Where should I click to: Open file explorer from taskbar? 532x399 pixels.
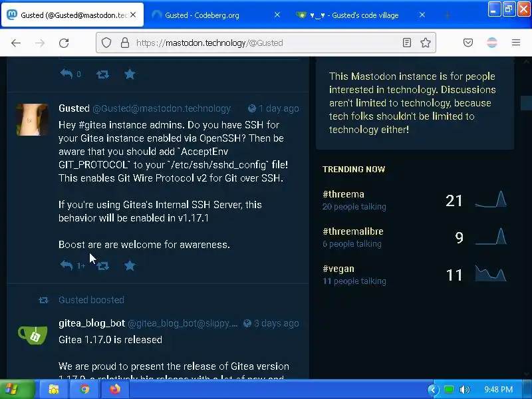pos(54,389)
